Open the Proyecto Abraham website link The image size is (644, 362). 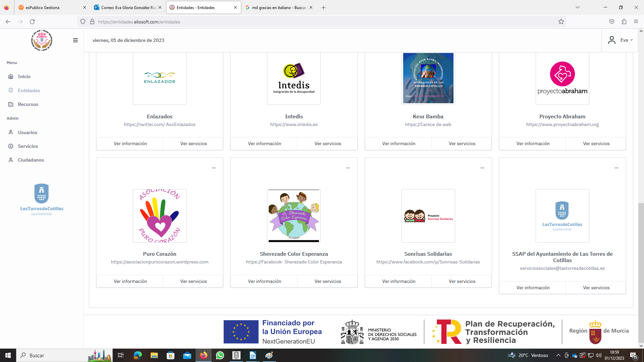pos(562,124)
